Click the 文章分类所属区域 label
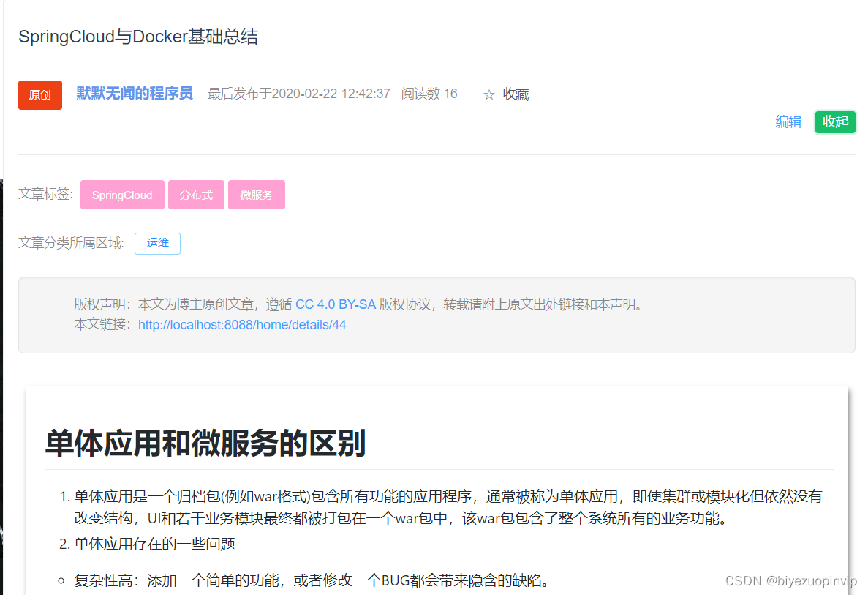Viewport: 868px width, 595px height. [72, 243]
